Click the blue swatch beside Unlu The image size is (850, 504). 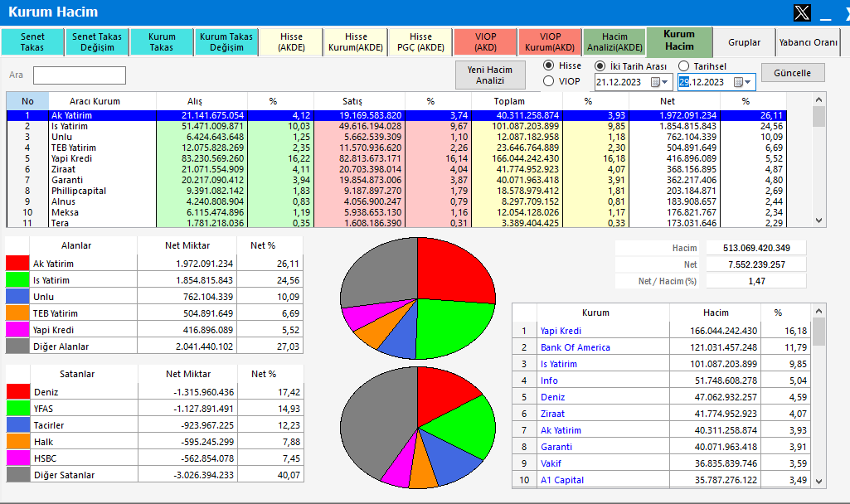[x=17, y=297]
